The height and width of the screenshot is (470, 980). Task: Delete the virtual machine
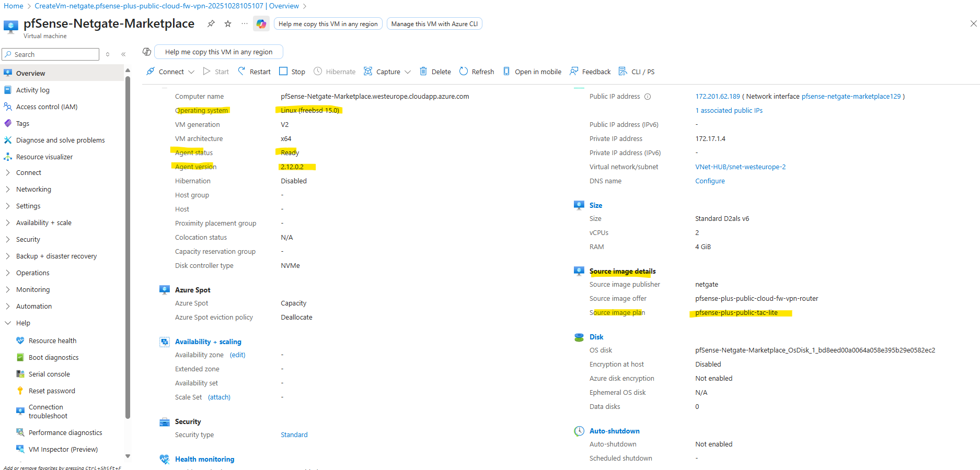point(435,72)
